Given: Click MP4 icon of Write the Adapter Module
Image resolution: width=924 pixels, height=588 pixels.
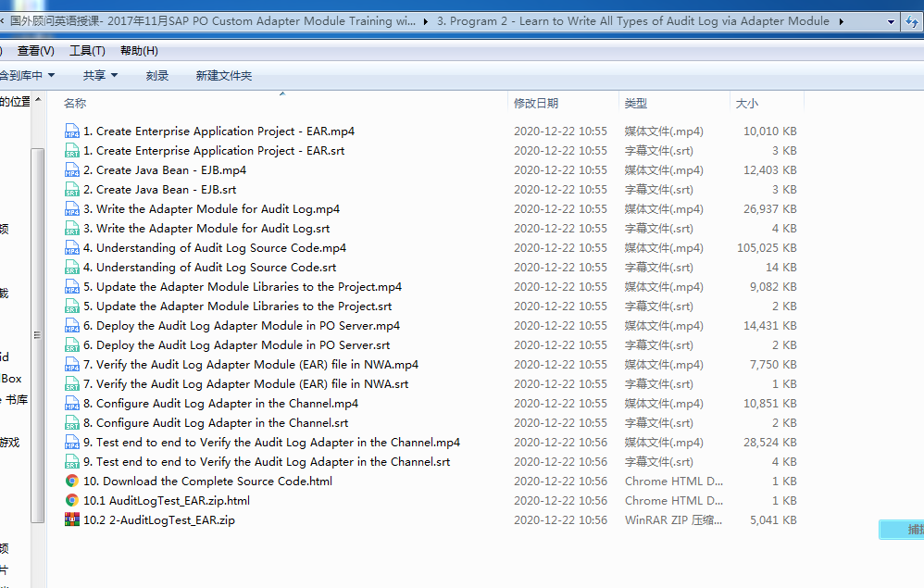Looking at the screenshot, I should click(72, 208).
